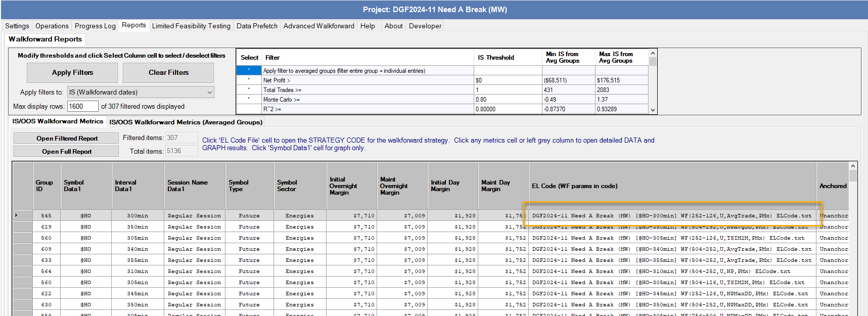Open EL Code file cell for @HO-300min row
This screenshot has width=868, height=316.
(671, 216)
